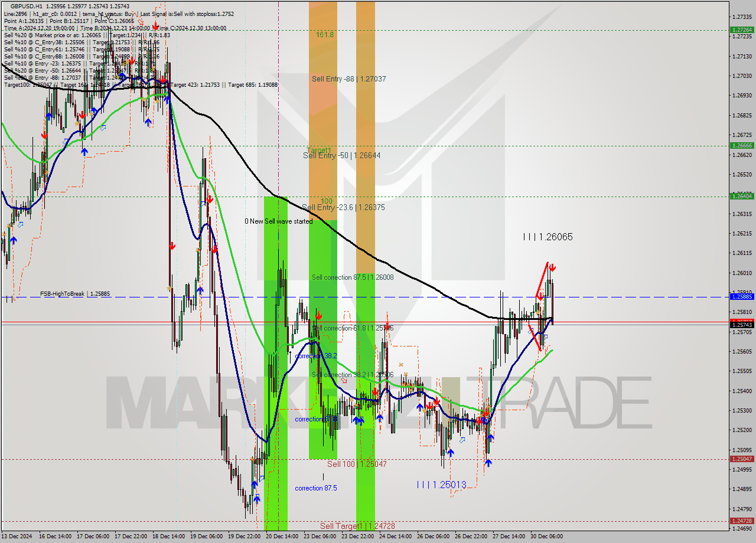The height and width of the screenshot is (543, 756).
Task: Click the 1.25505 price scale value
Action: point(741,371)
